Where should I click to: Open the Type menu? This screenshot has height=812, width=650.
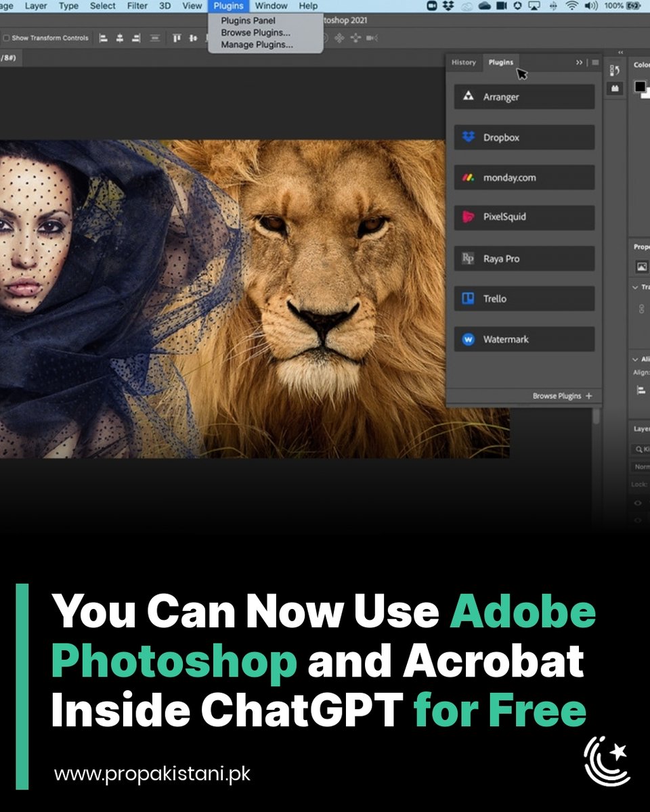click(68, 5)
